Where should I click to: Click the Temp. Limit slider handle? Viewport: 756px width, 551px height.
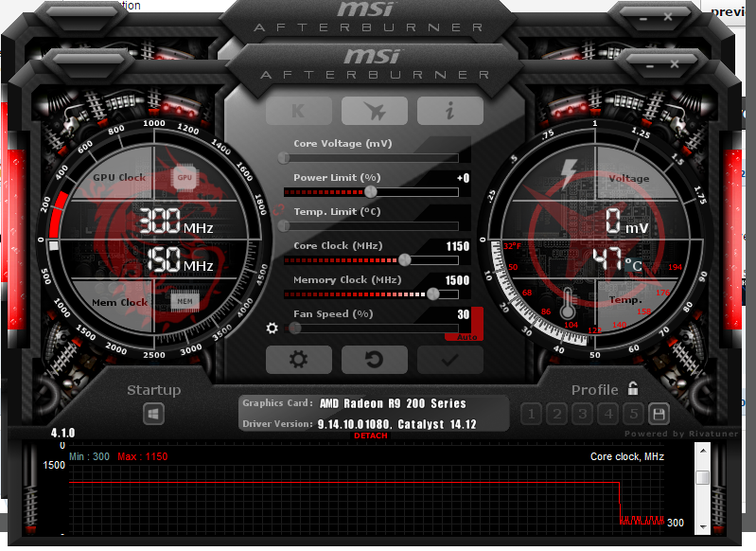[284, 226]
